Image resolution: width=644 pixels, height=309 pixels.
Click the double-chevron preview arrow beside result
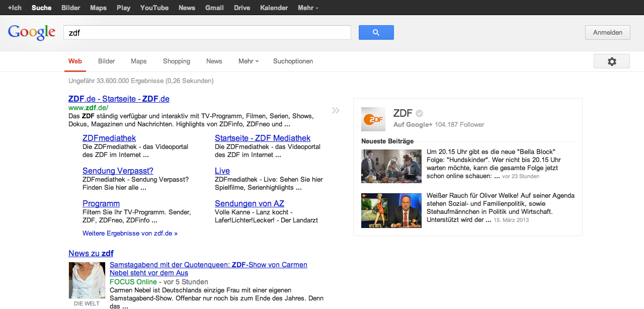[336, 111]
